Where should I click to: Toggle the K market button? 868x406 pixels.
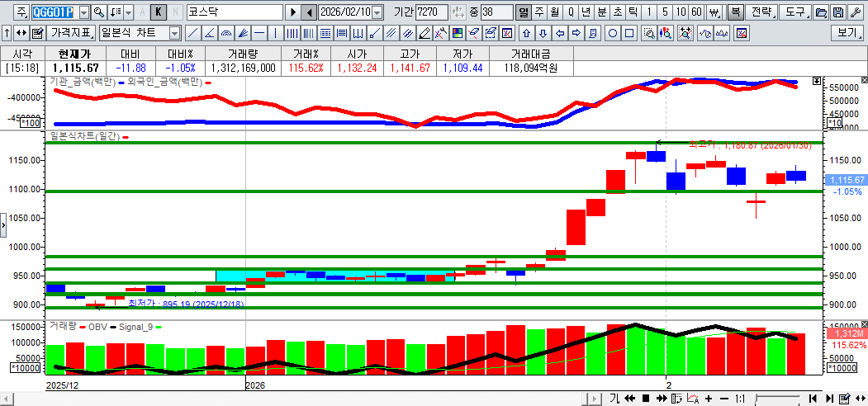point(159,12)
